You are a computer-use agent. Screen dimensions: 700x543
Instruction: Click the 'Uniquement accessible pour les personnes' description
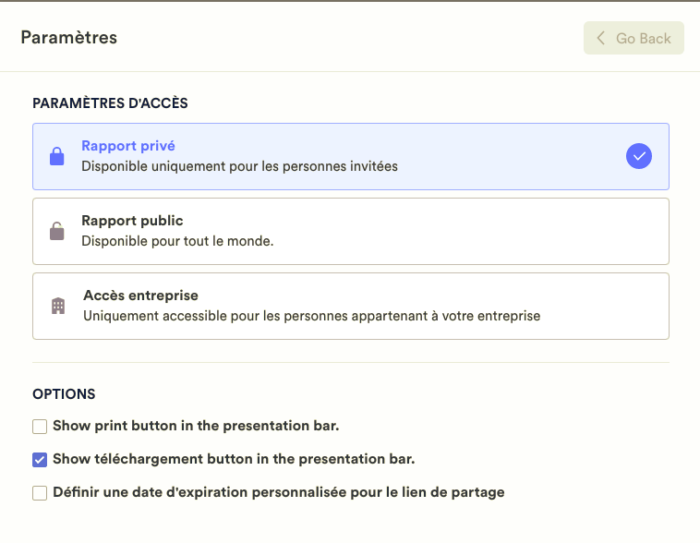(311, 316)
